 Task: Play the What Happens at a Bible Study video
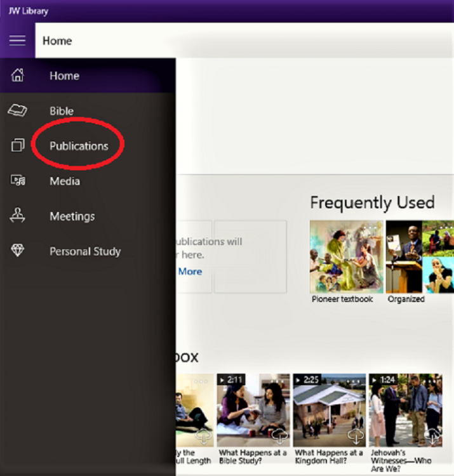tap(253, 410)
